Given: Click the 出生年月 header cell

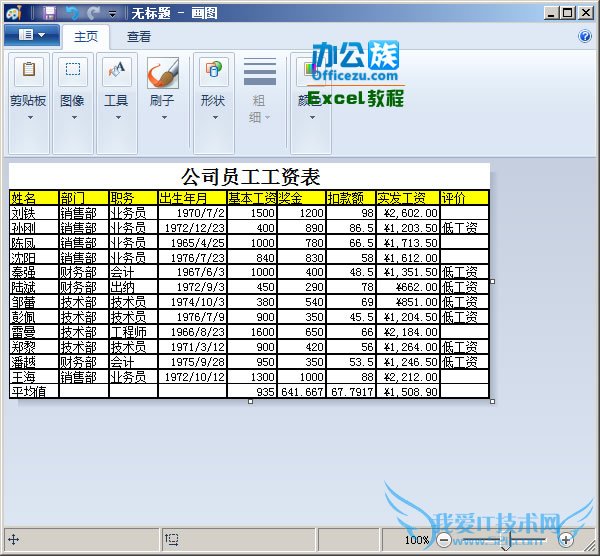Looking at the screenshot, I should click(x=192, y=198).
